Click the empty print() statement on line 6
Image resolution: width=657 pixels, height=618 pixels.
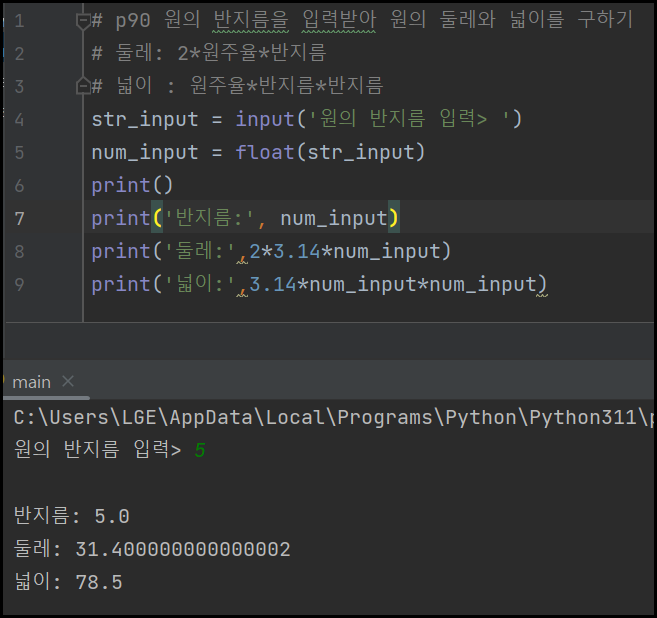pos(132,186)
